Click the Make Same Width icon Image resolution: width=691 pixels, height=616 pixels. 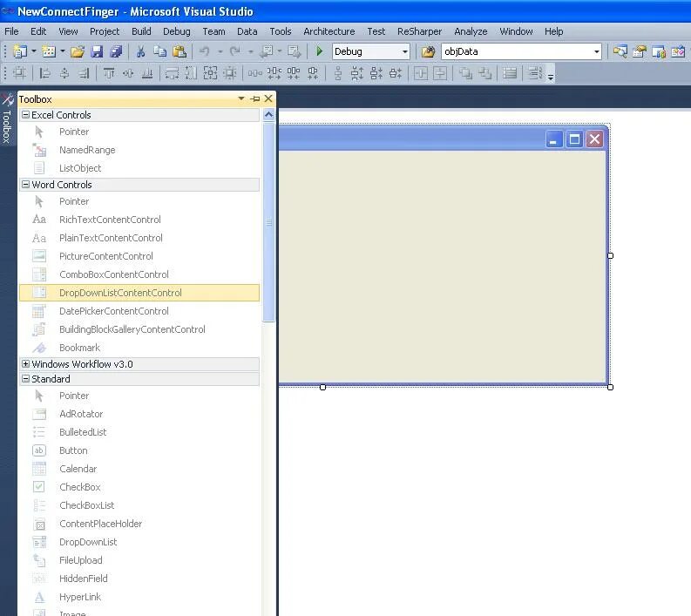coord(172,73)
